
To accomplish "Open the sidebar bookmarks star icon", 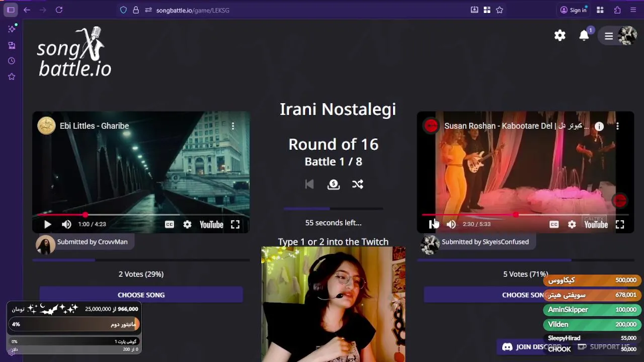I will pyautogui.click(x=12, y=76).
